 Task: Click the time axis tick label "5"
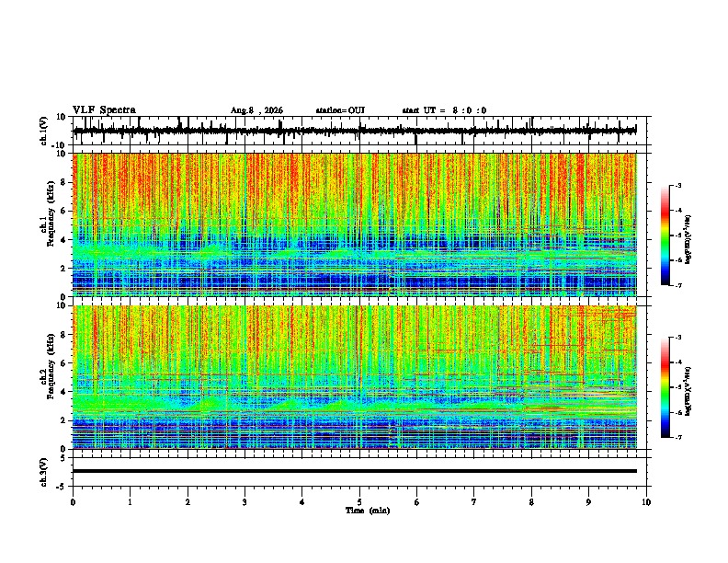click(359, 502)
